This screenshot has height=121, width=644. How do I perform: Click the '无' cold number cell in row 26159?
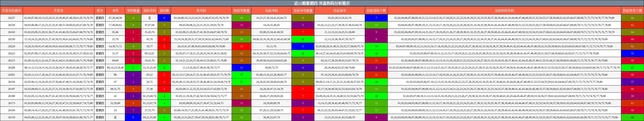pyautogui.click(x=115, y=117)
